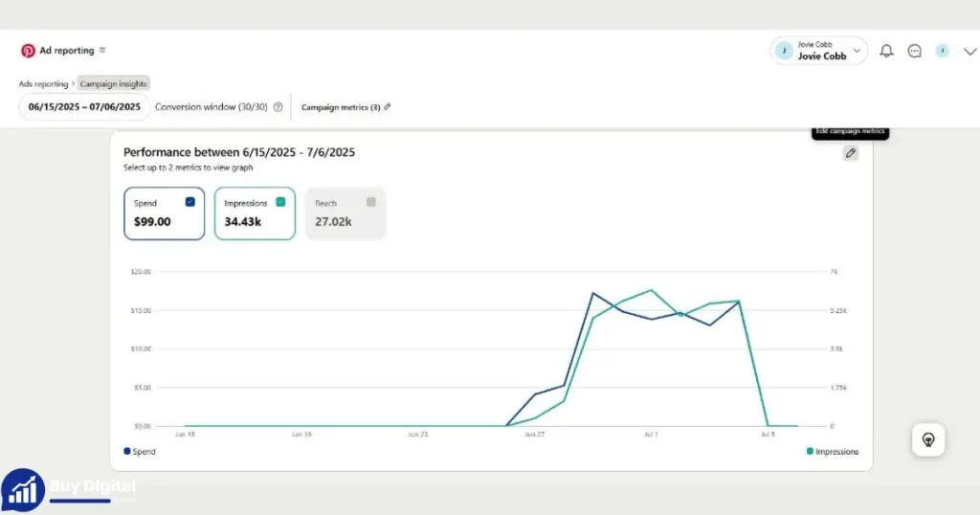Click the Pinterest logo icon
980x515 pixels.
pos(28,51)
